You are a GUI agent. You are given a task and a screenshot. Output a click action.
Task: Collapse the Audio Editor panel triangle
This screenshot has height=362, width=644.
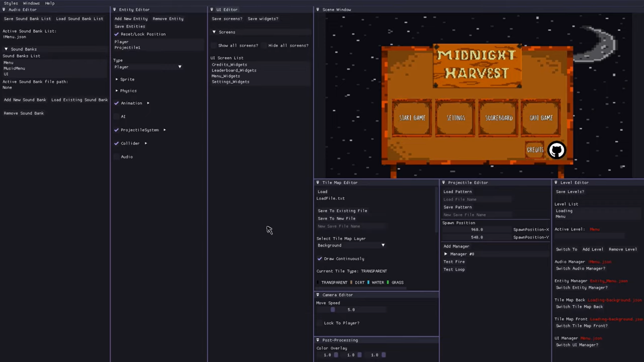(x=4, y=10)
